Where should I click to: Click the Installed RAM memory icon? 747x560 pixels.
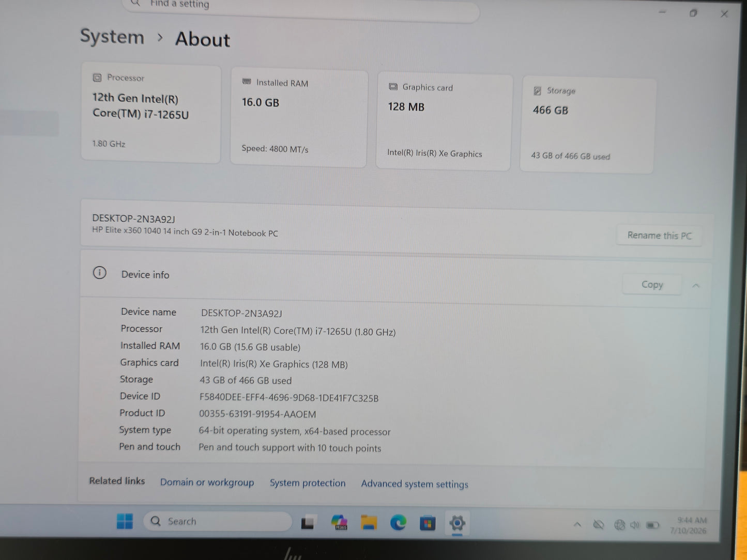coord(247,82)
